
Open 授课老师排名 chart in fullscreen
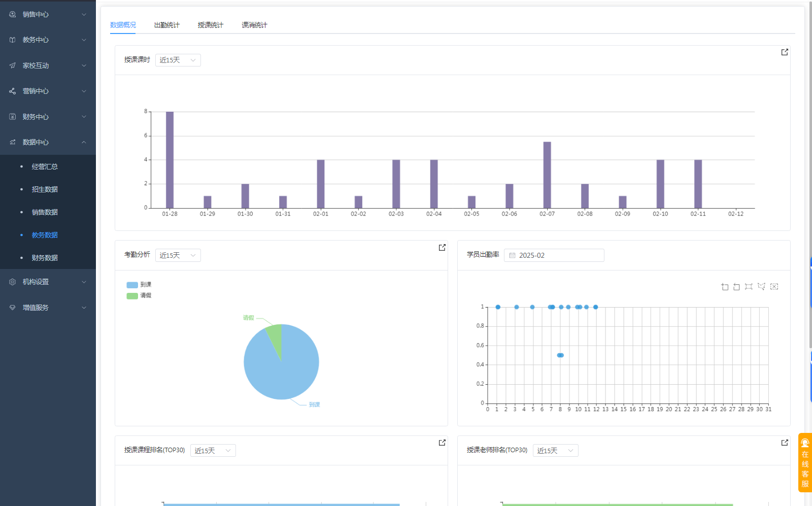point(785,443)
